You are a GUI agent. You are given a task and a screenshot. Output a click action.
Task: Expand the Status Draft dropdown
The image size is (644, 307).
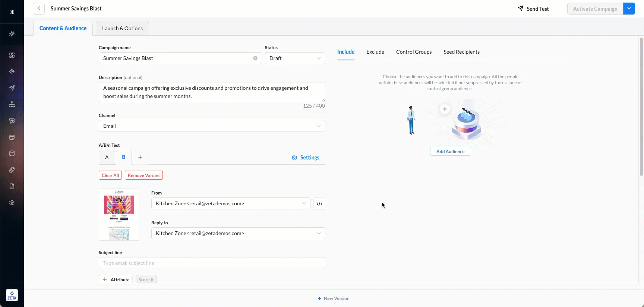coord(295,58)
